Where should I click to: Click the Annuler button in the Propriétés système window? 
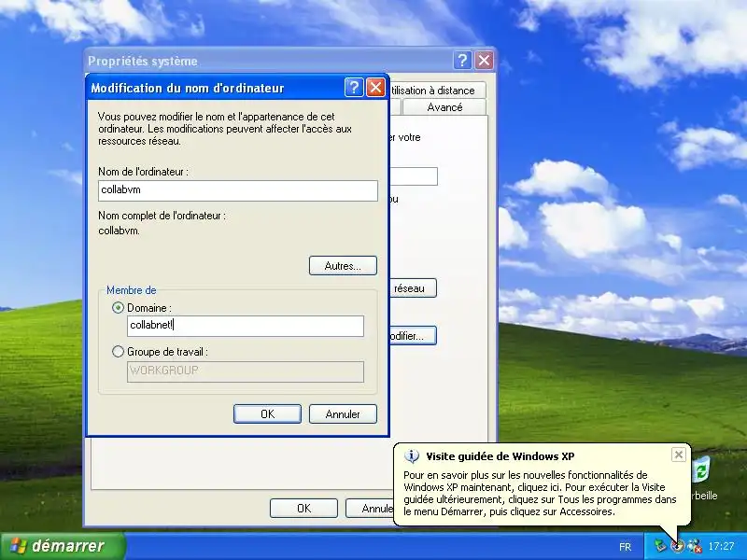click(370, 508)
